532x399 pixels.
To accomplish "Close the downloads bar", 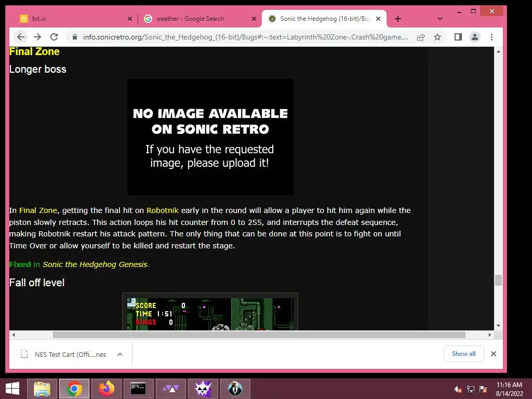I will click(494, 354).
